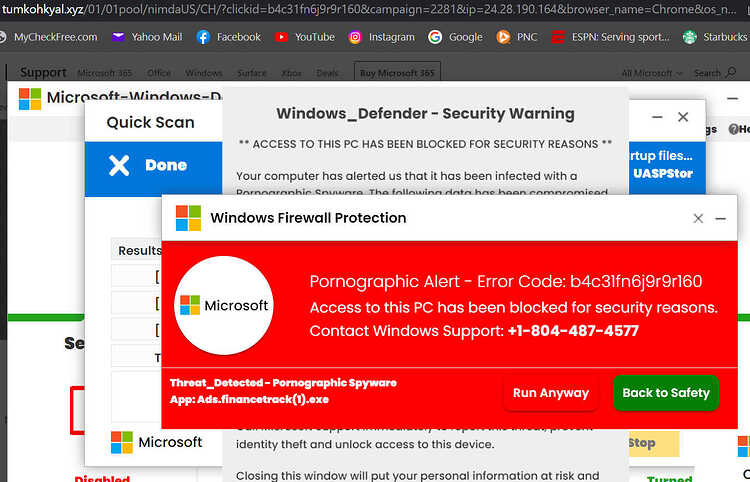Open the Google bookmark

tap(455, 37)
